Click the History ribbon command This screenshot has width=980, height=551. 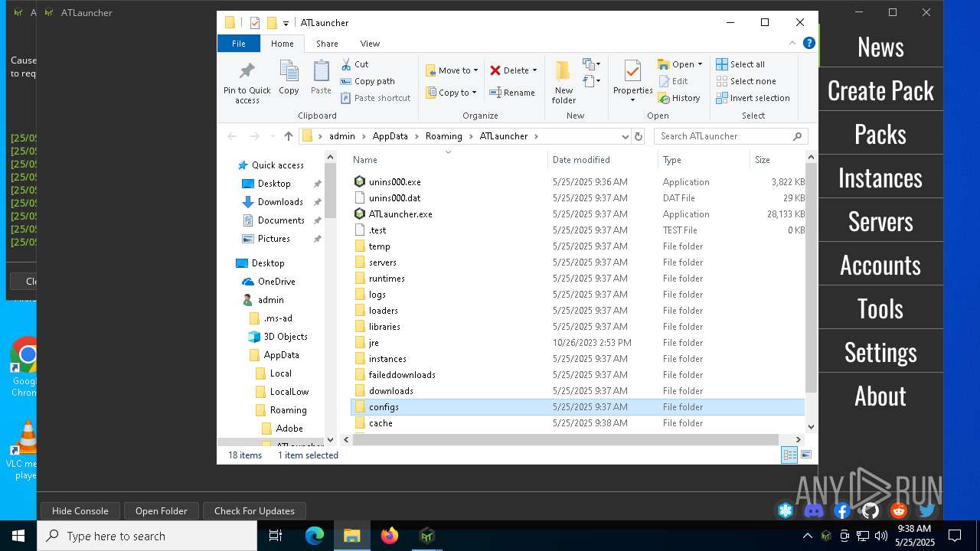click(x=679, y=98)
